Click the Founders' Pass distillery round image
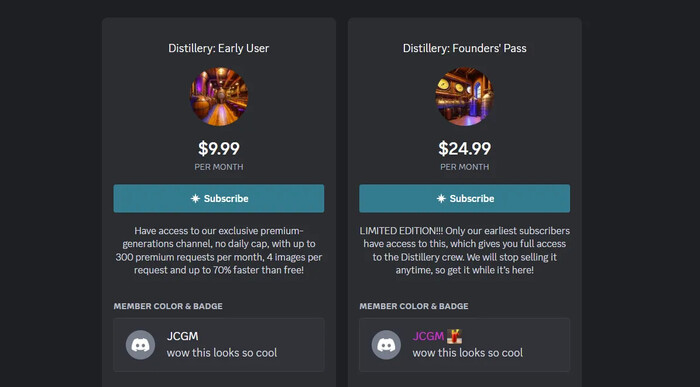 click(464, 96)
